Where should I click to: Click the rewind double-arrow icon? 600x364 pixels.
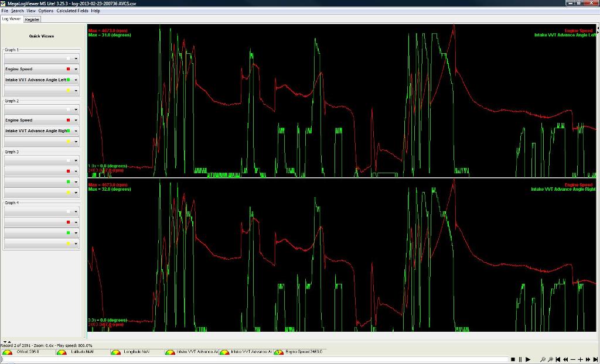(x=565, y=359)
